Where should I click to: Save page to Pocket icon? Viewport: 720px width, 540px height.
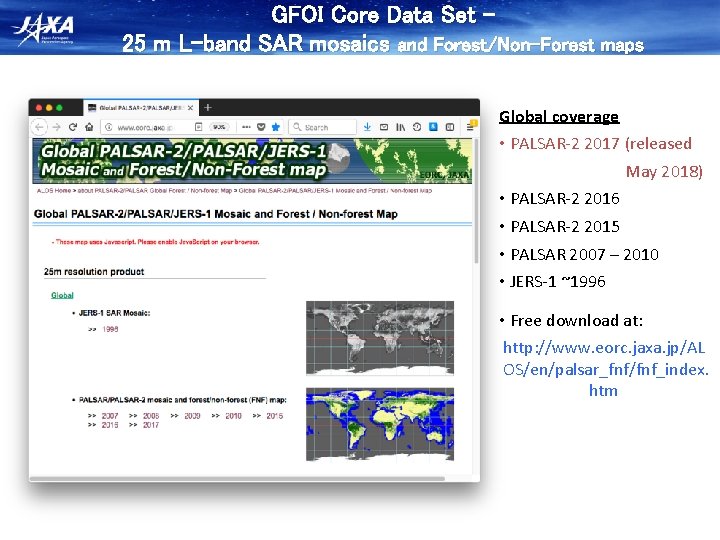click(261, 127)
